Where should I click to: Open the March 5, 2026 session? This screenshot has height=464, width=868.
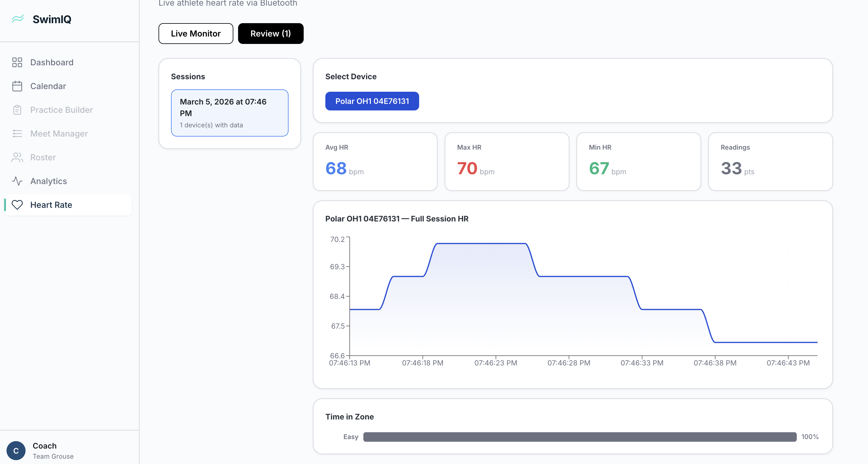pyautogui.click(x=229, y=113)
